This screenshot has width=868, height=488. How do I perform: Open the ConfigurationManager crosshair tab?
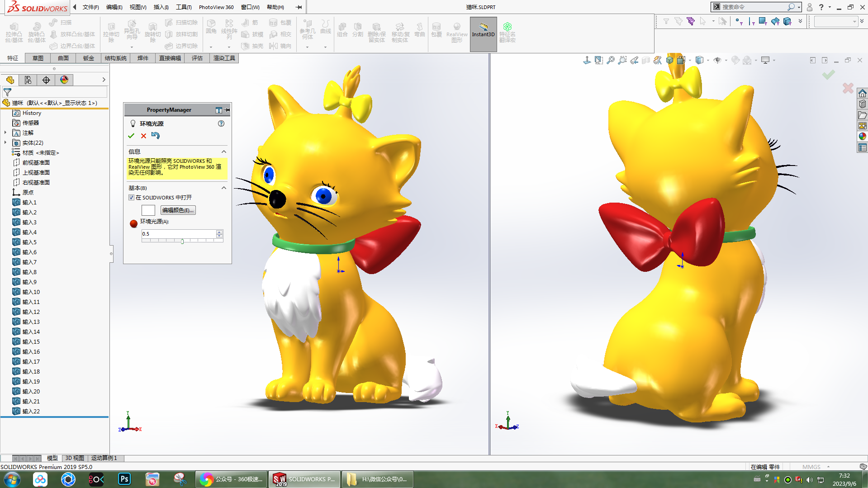point(46,80)
